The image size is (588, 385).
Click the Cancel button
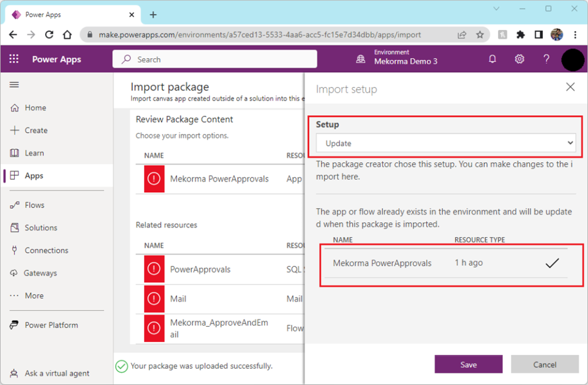pos(544,364)
